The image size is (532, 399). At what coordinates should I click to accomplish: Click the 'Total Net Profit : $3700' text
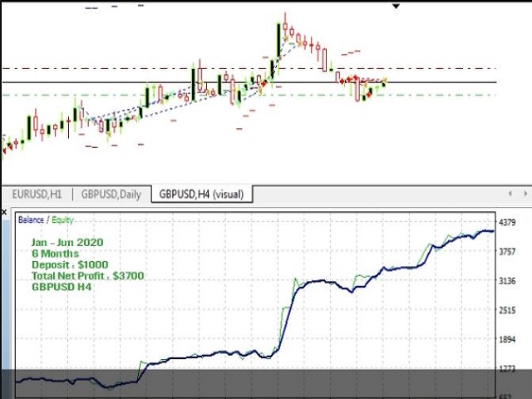pos(88,276)
